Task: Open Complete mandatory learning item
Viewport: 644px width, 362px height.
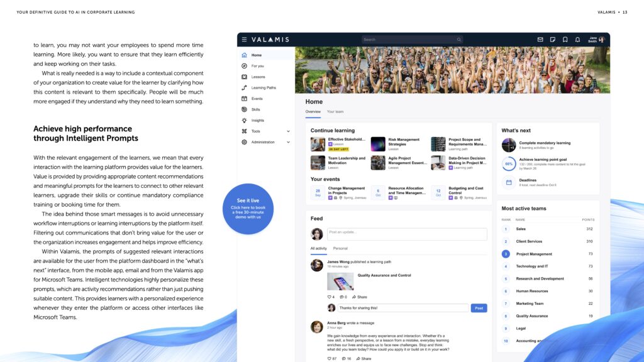Action: click(545, 143)
